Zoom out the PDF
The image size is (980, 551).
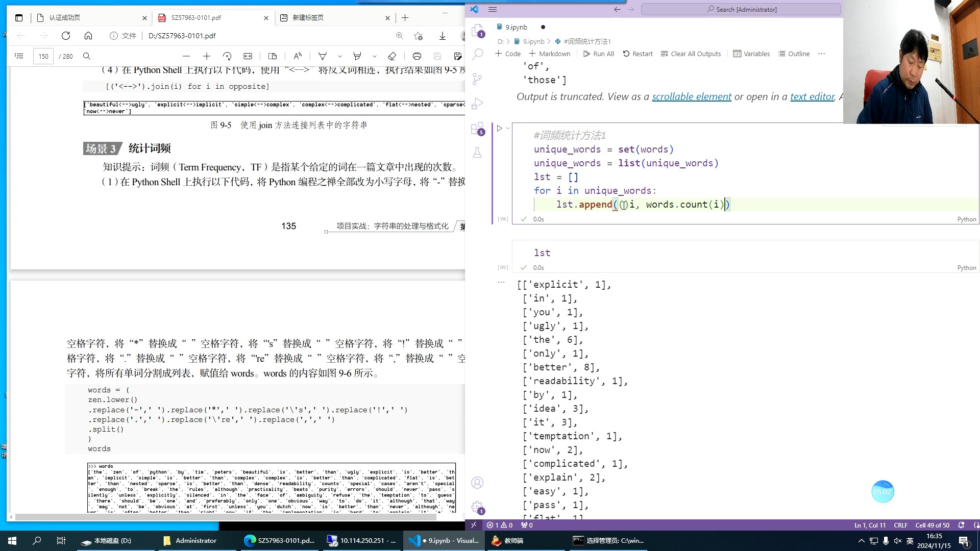[x=186, y=56]
